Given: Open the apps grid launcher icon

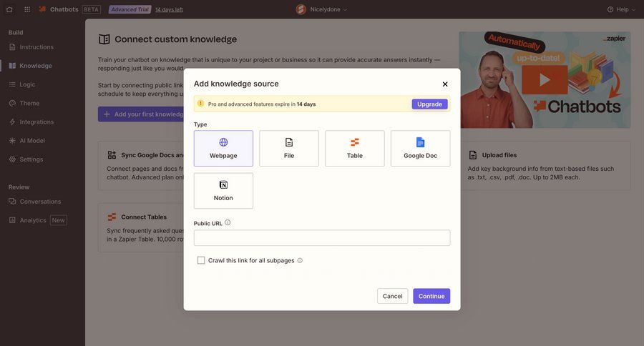Looking at the screenshot, I should 27,9.
